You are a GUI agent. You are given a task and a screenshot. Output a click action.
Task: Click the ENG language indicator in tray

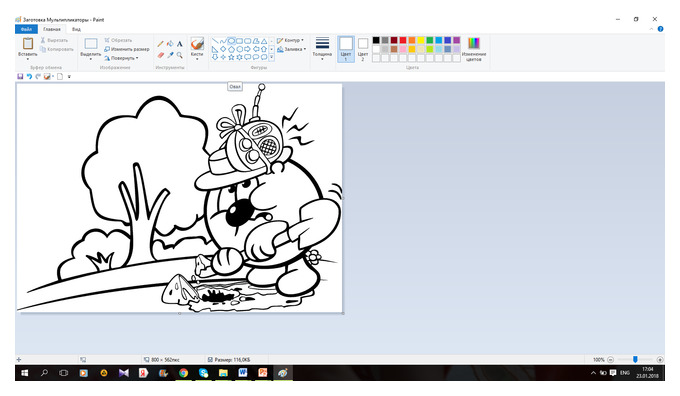pyautogui.click(x=624, y=373)
